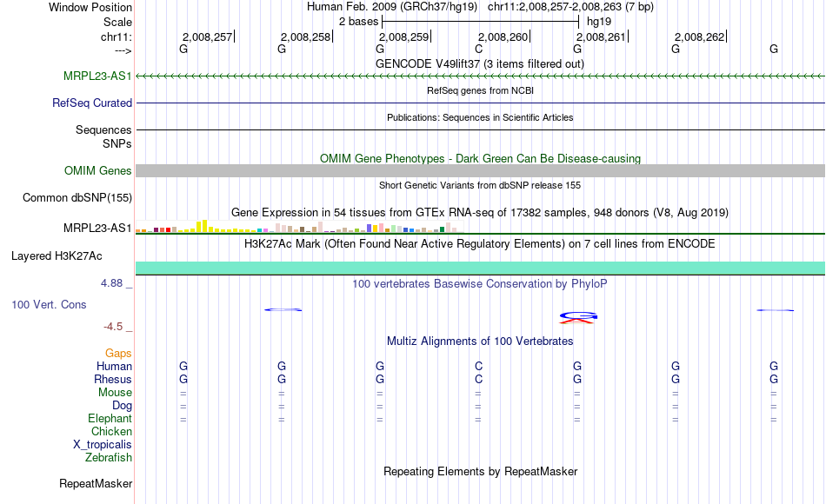The height and width of the screenshot is (504, 826).
Task: Open Repeating Elements by RepeatMasker title
Action: click(480, 471)
